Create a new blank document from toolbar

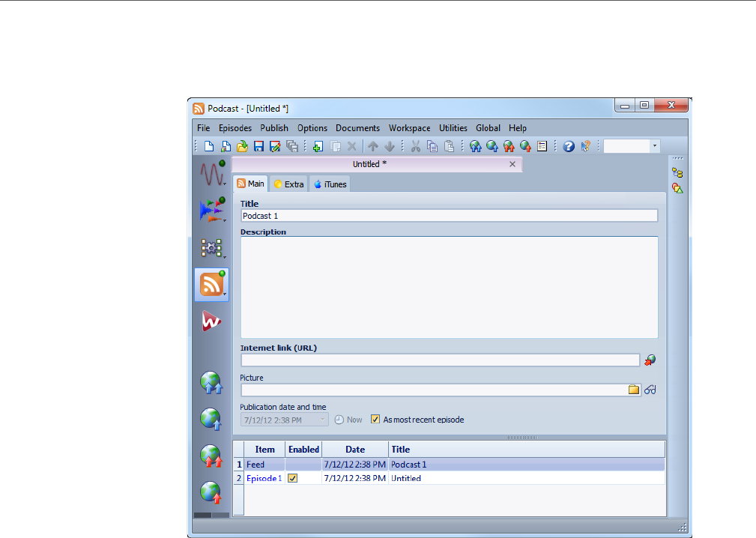209,146
